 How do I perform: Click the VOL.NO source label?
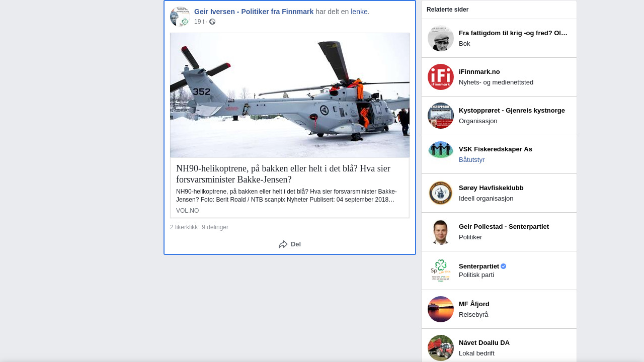(187, 211)
